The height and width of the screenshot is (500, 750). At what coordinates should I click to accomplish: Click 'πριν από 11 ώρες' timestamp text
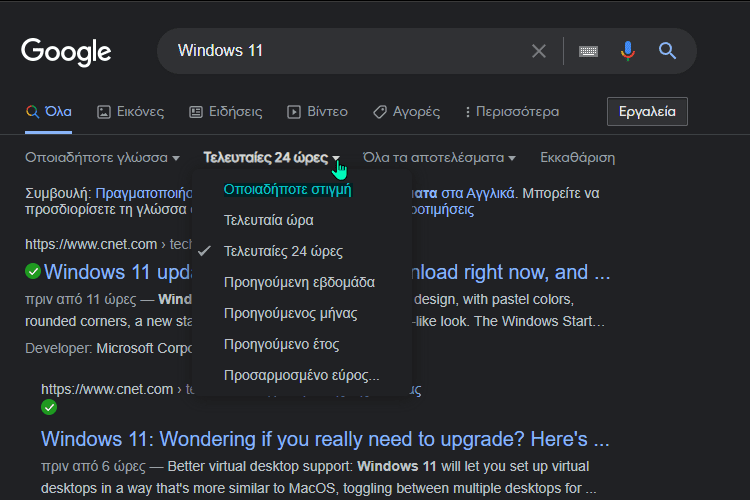coord(81,300)
